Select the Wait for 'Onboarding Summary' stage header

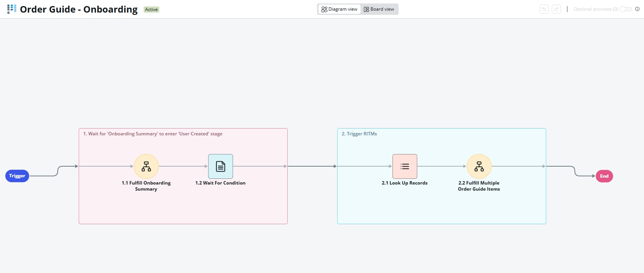[152, 134]
